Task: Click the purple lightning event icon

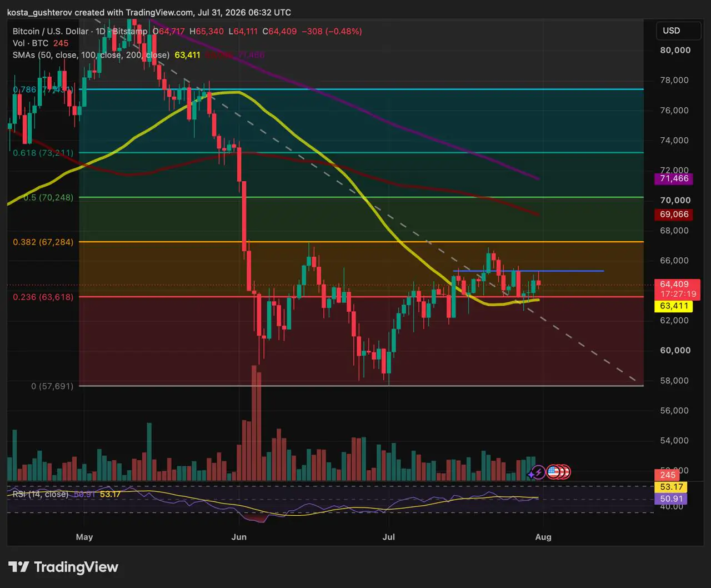Action: (538, 472)
